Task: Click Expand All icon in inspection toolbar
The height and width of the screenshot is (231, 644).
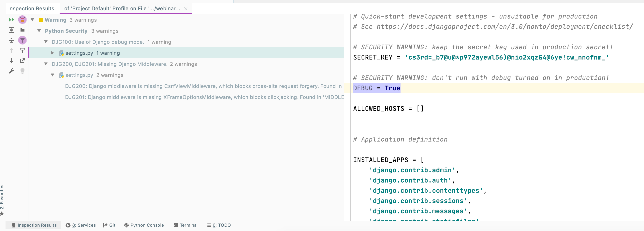Action: click(11, 30)
